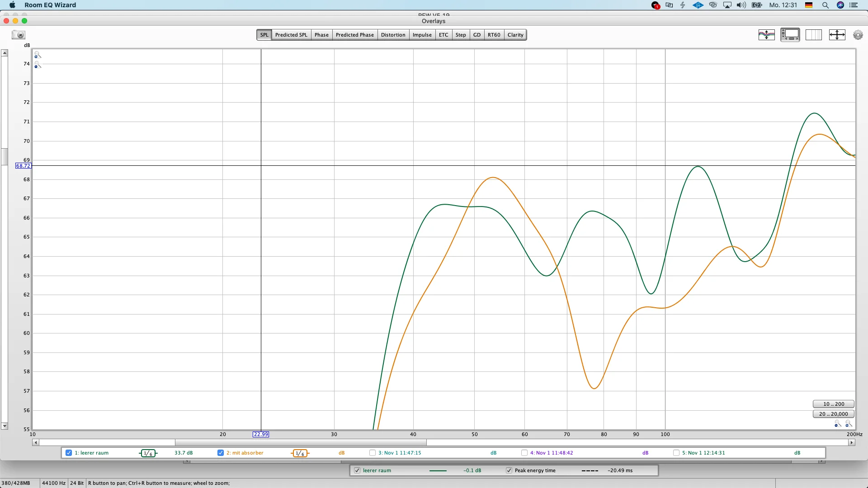Click the camera capture graph icon

click(x=19, y=35)
